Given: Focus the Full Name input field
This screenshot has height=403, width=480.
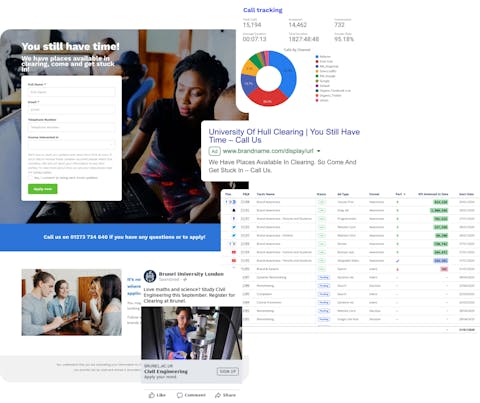Looking at the screenshot, I should [71, 92].
